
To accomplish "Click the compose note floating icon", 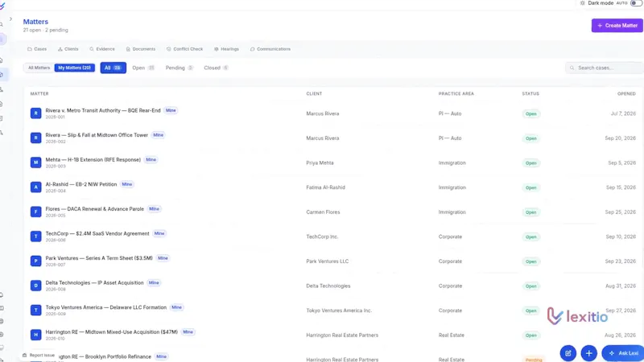I will click(x=568, y=353).
